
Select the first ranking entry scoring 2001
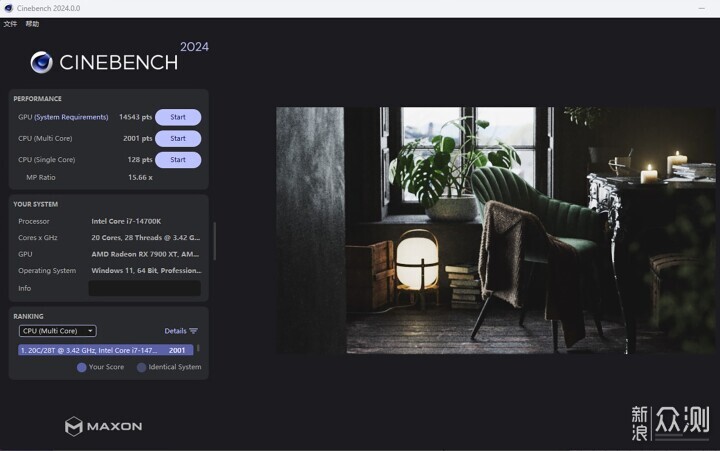[106, 350]
